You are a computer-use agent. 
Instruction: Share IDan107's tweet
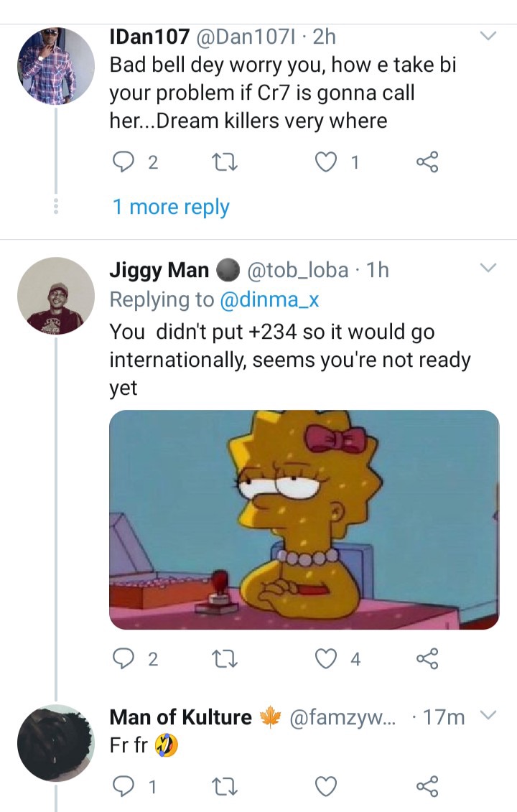click(427, 162)
